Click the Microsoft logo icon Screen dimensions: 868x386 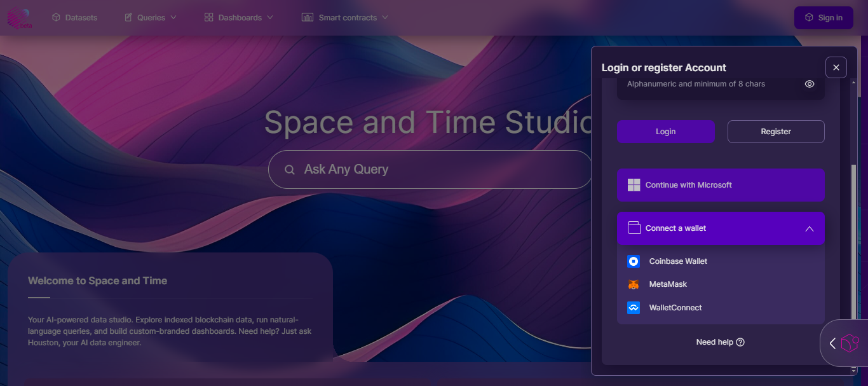tap(634, 185)
